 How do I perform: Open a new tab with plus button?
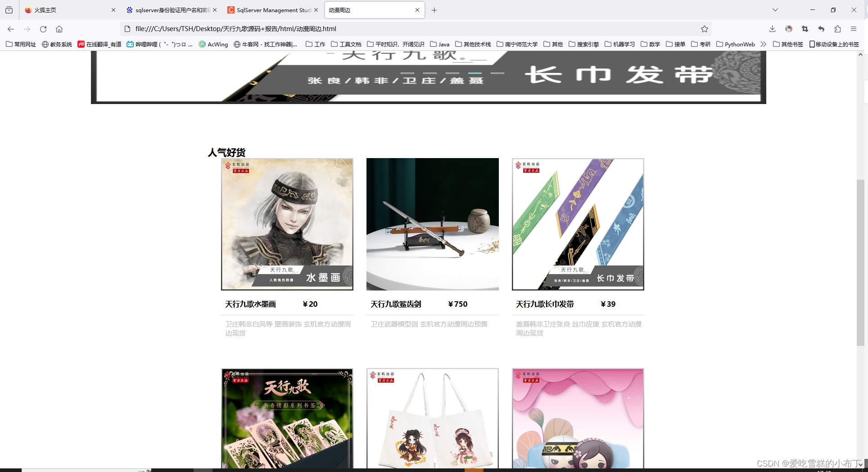[x=434, y=10]
